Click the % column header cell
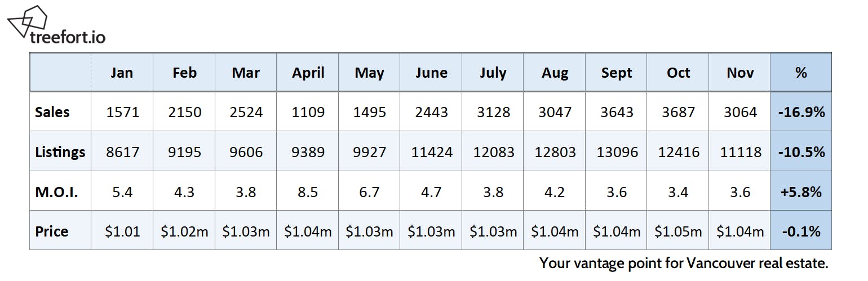Viewport: 868px width, 281px height. [x=800, y=72]
